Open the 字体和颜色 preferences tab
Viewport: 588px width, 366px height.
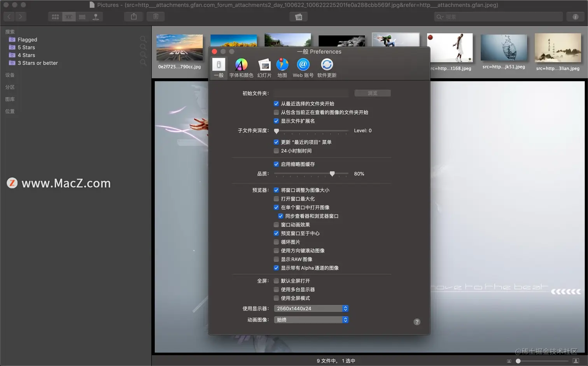coord(241,68)
